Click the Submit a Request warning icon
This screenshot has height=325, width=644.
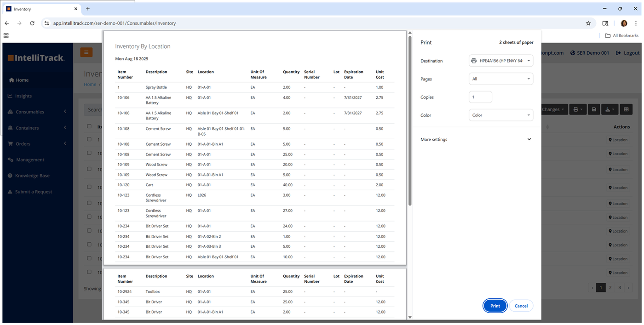pos(10,192)
